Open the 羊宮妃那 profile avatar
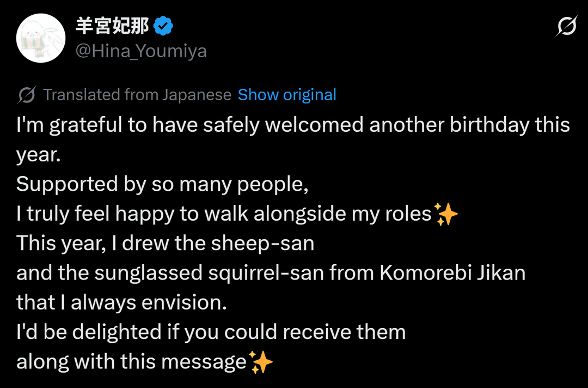 (x=41, y=38)
